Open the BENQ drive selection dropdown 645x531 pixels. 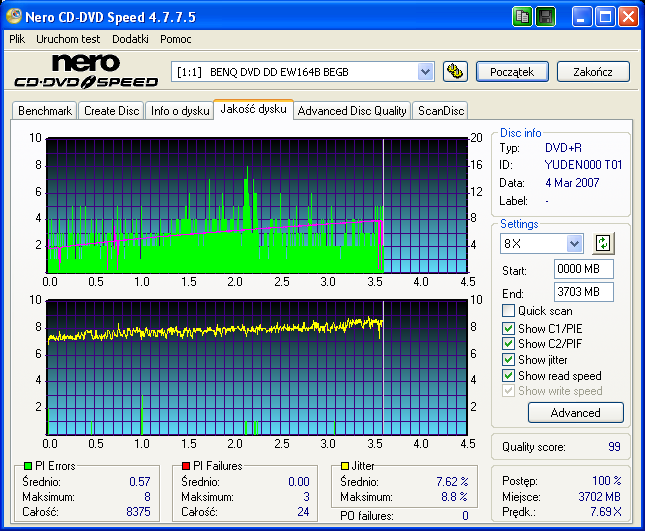[x=425, y=71]
